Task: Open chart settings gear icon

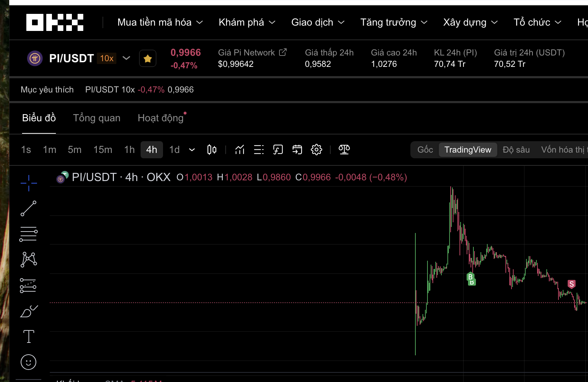Action: tap(316, 150)
